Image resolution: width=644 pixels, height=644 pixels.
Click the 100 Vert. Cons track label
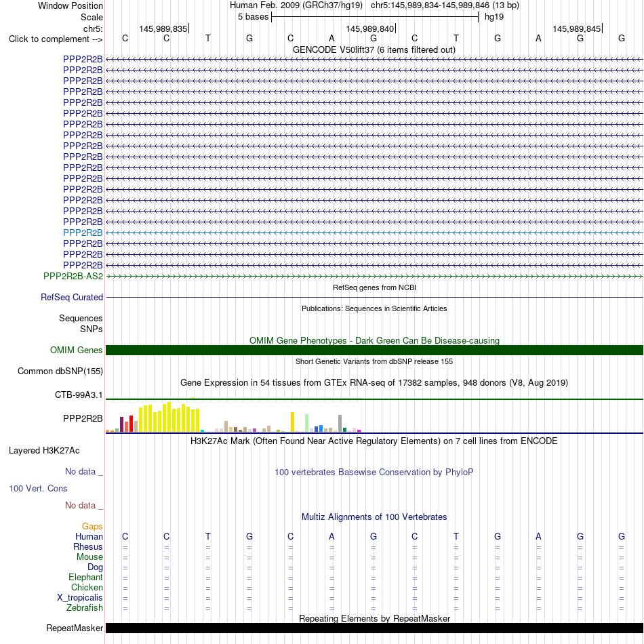(38, 488)
